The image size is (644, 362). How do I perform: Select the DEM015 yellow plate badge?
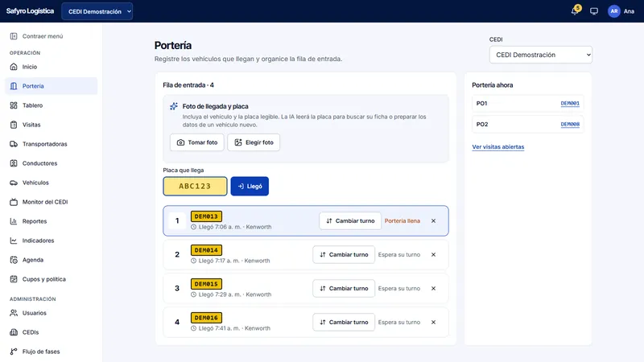pos(206,284)
